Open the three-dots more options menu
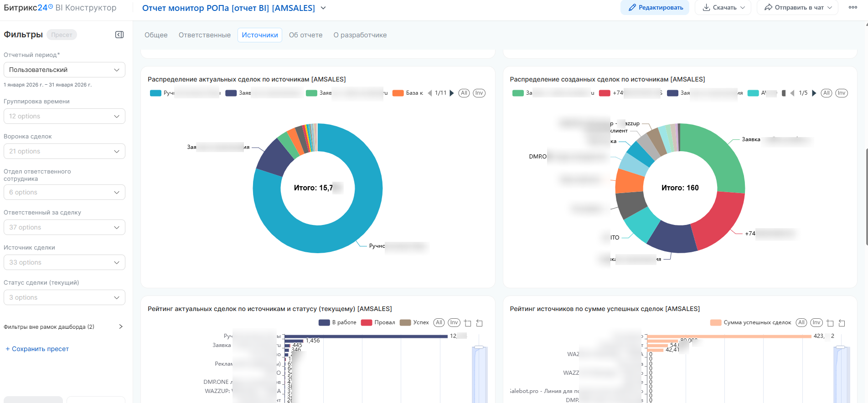Image resolution: width=868 pixels, height=403 pixels. [x=852, y=7]
